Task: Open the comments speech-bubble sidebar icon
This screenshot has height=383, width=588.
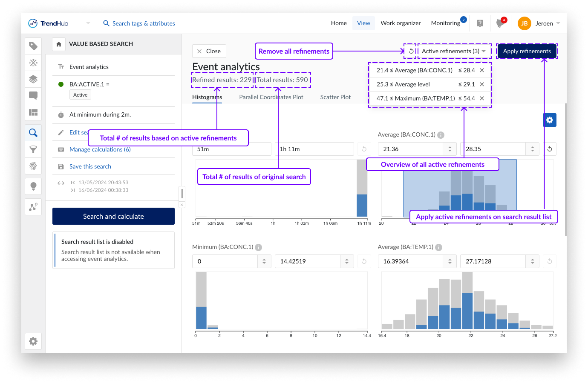Action: [33, 95]
